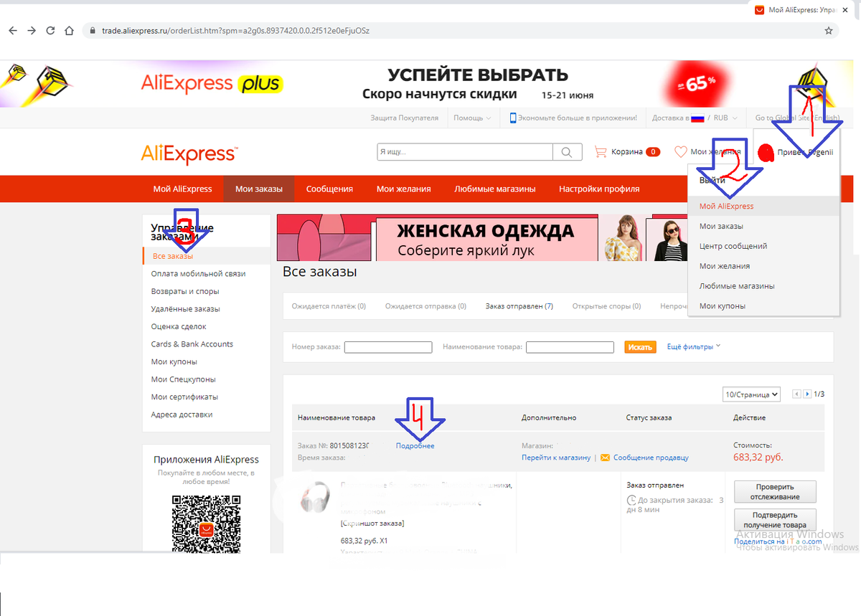Image resolution: width=861 pixels, height=616 pixels.
Task: Open Мои сертификаты in sidebar
Action: 184,397
